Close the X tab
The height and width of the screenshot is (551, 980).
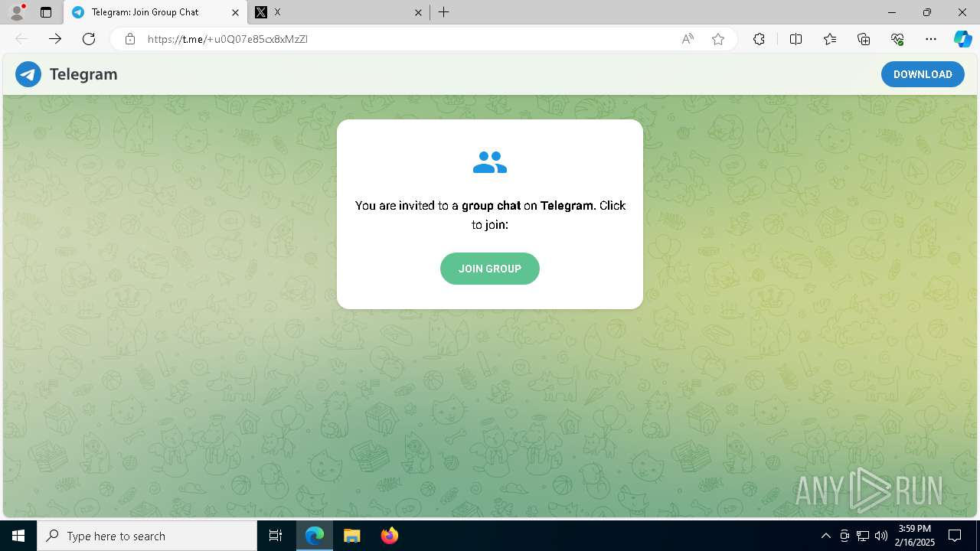pos(418,12)
